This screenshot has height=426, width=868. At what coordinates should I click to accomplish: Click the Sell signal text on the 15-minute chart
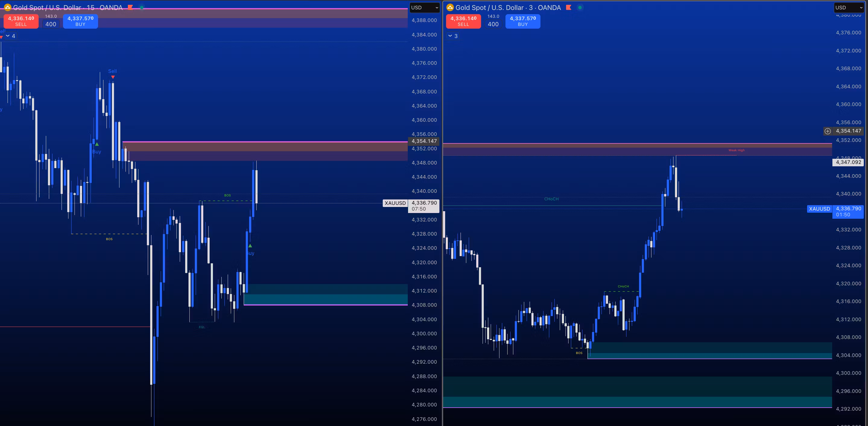click(x=112, y=71)
